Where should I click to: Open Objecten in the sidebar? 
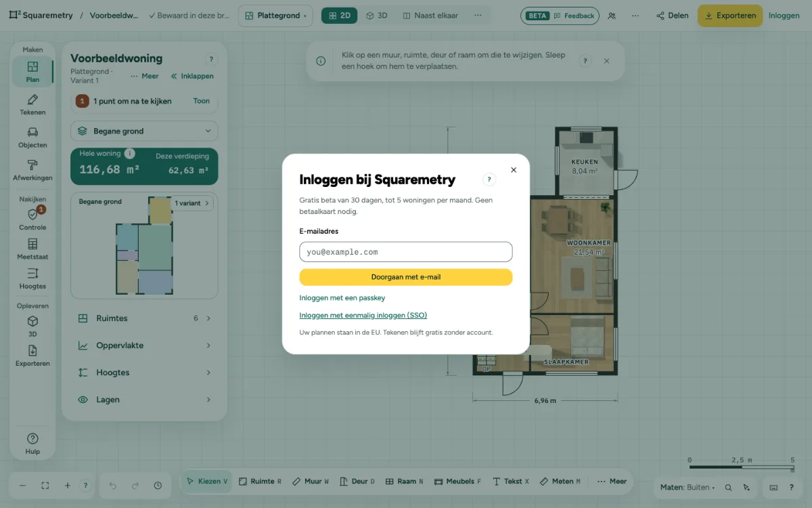[x=32, y=137]
